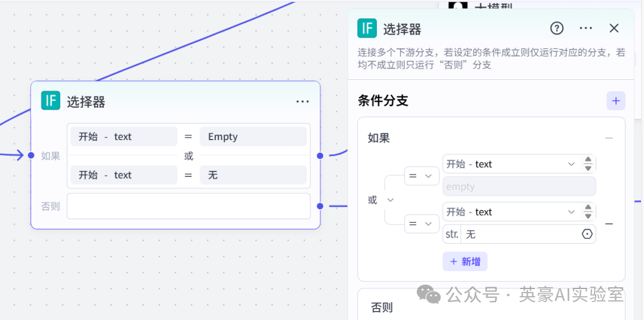Click the 否则 label on the canvas node

(51, 206)
